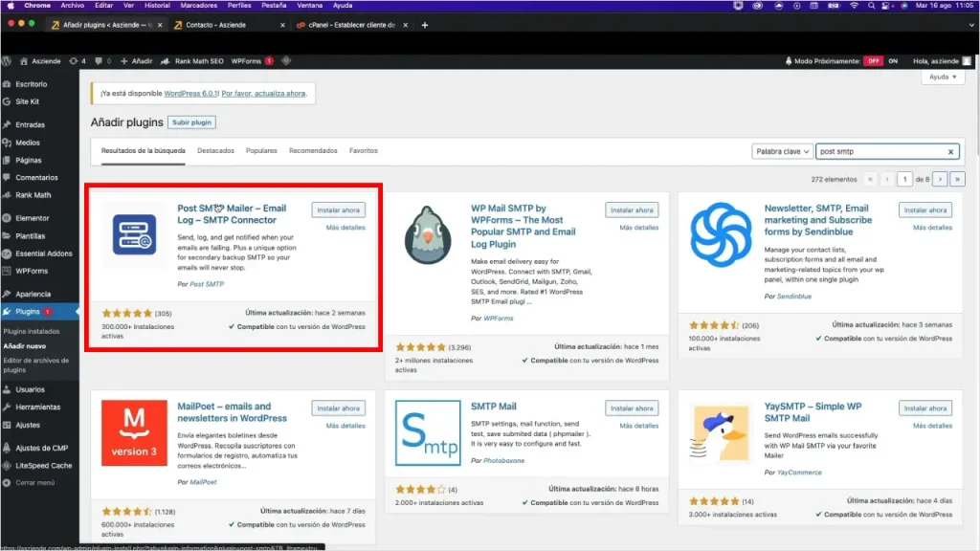Install the SMTP Mail plugin

click(x=632, y=408)
